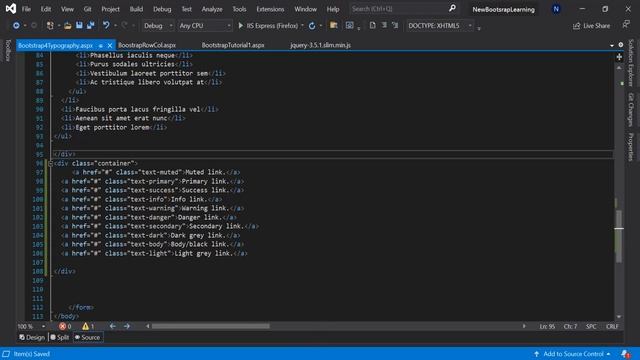Open the Properties side tab
This screenshot has height=360, width=640.
[631, 147]
